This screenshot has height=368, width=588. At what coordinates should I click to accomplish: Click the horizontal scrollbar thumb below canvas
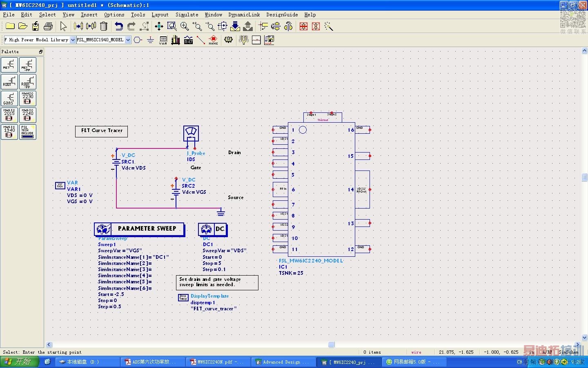coord(331,345)
